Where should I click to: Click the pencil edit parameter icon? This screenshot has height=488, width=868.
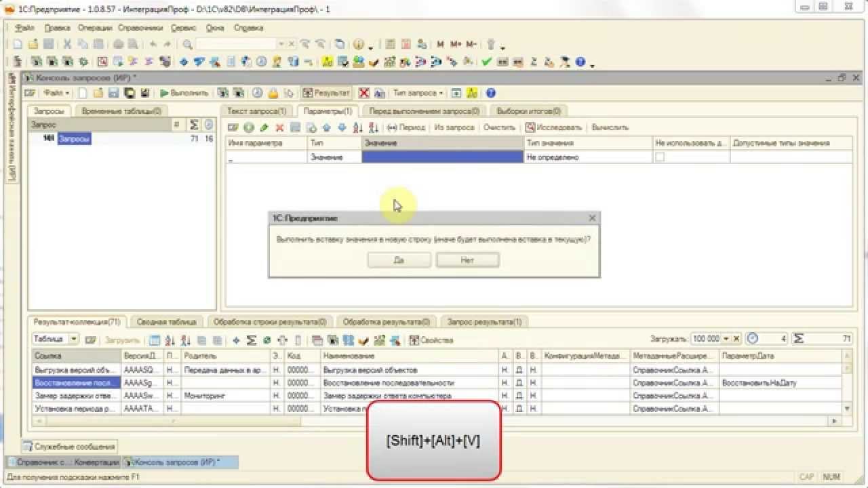click(x=264, y=127)
